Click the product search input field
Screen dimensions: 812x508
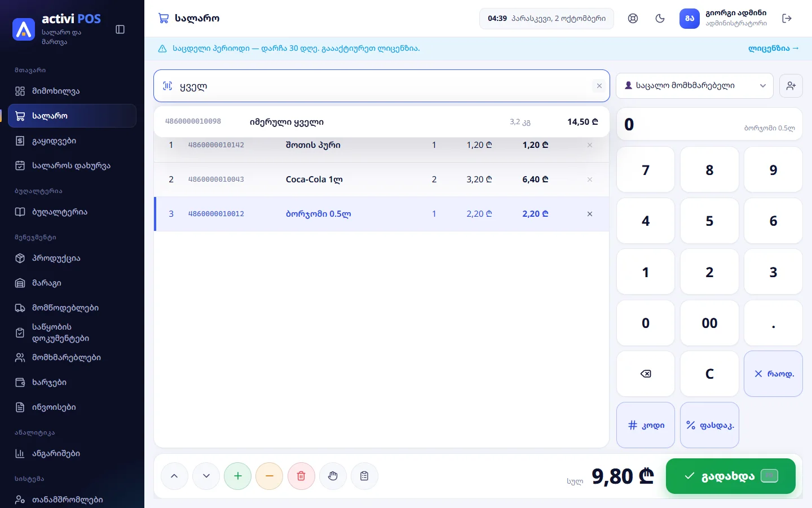(382, 86)
